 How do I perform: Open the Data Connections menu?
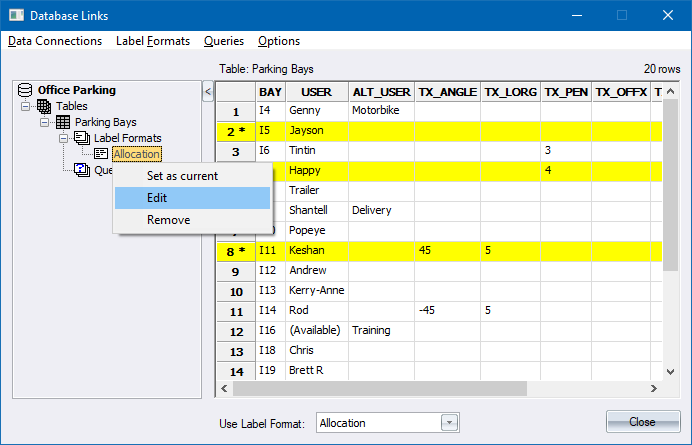(55, 41)
